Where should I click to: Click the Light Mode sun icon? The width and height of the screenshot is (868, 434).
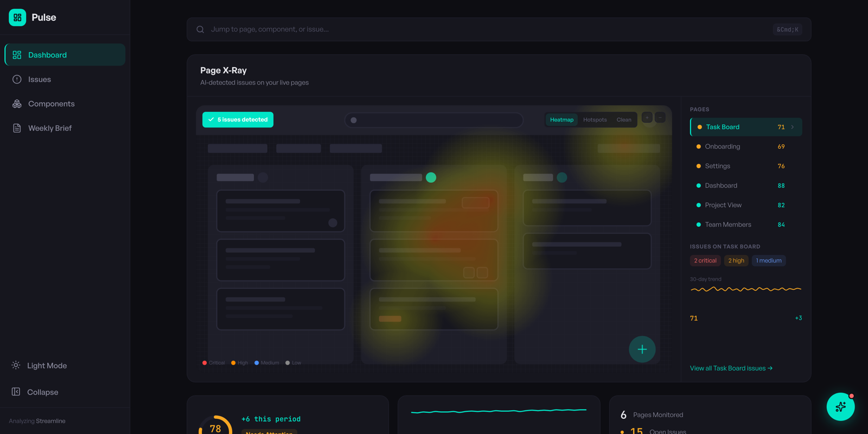click(x=16, y=365)
